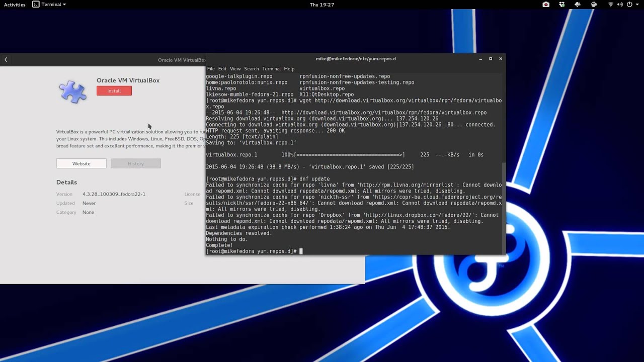Close the terminal window
Image resolution: width=644 pixels, height=362 pixels.
(x=501, y=59)
